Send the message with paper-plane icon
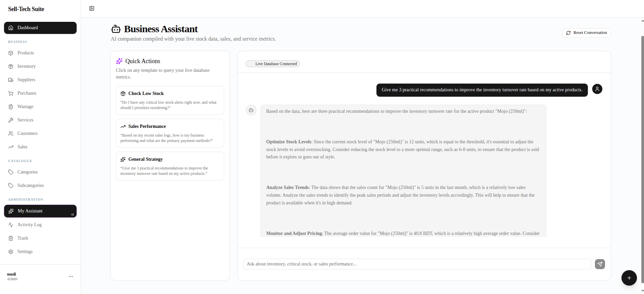Screen dimensions: 644x294 coord(600,264)
